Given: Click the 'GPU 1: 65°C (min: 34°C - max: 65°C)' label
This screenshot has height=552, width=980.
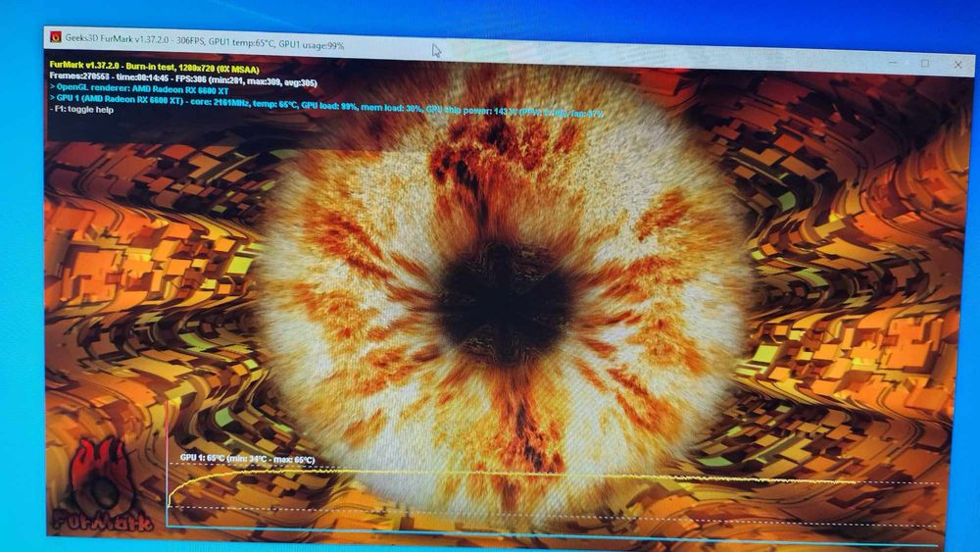Looking at the screenshot, I should coord(248,459).
